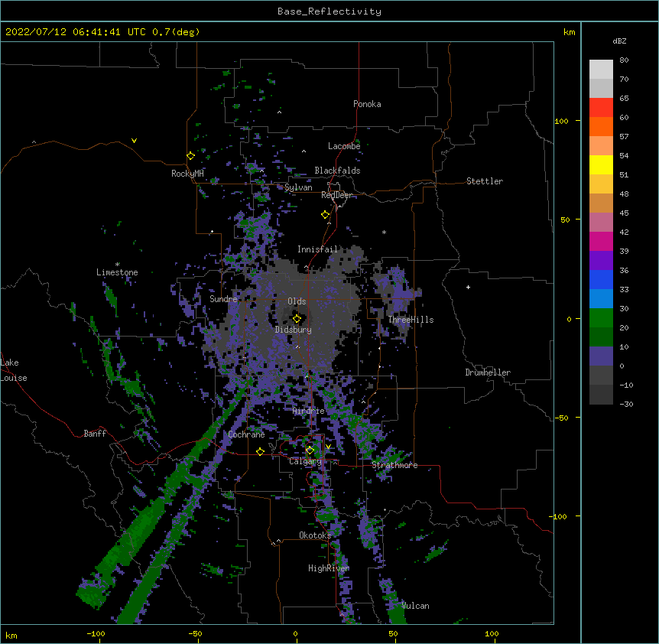Click the Olds label
Screen dimensions: 659x644
point(297,301)
